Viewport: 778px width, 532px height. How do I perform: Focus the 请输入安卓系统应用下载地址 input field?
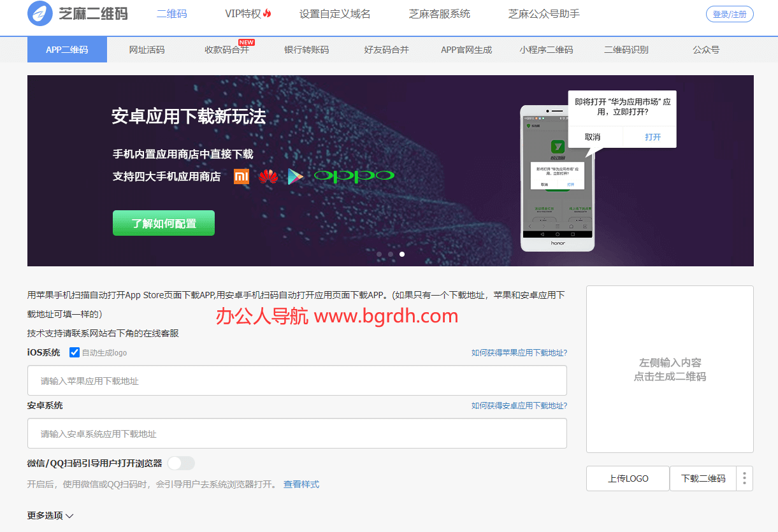[297, 434]
